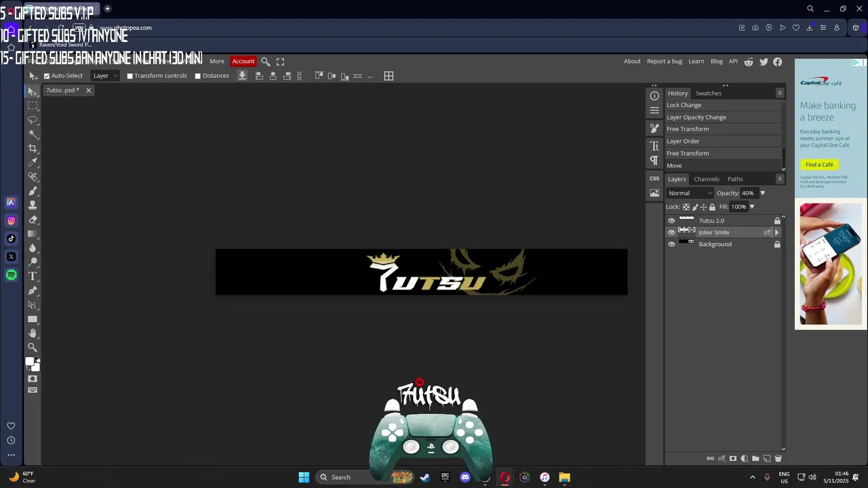The width and height of the screenshot is (868, 488).
Task: Select the Type tool
Action: pyautogui.click(x=33, y=277)
